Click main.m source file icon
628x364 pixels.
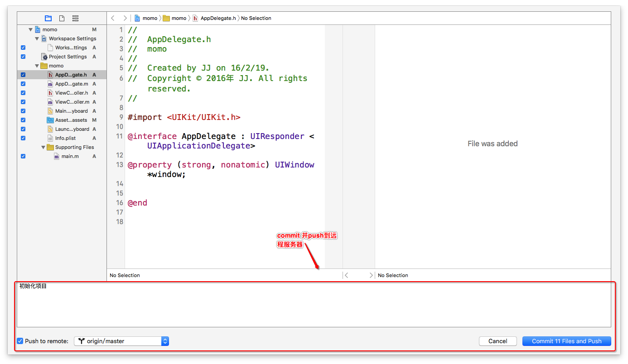click(57, 156)
